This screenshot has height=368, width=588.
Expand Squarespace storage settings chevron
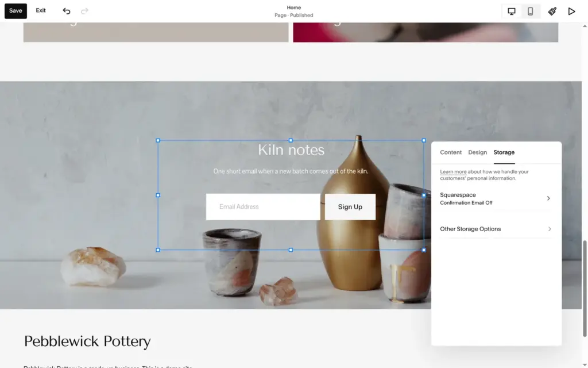[548, 198]
